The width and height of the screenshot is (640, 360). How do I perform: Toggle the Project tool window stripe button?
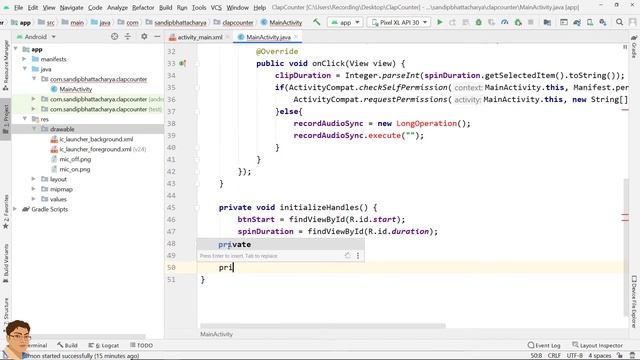(x=6, y=118)
